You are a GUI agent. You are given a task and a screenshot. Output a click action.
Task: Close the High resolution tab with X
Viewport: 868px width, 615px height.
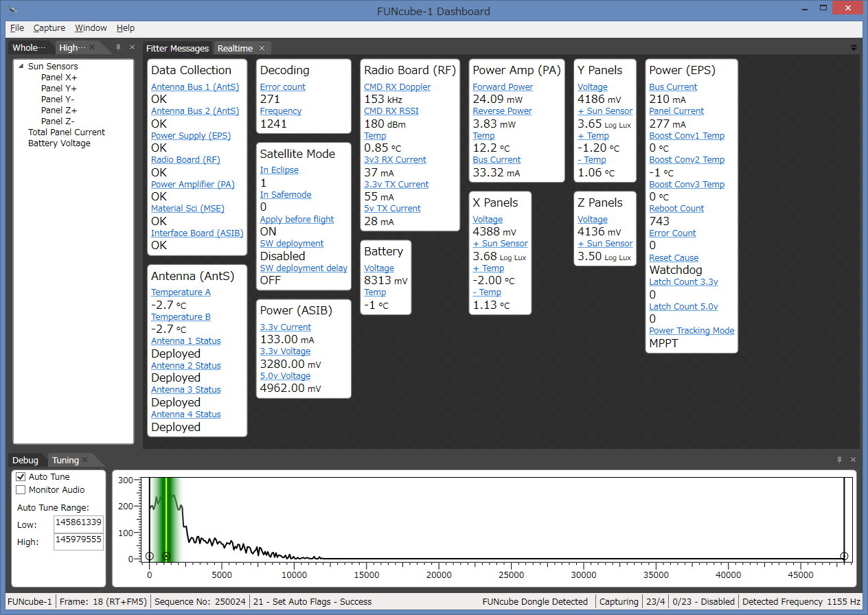pos(91,47)
